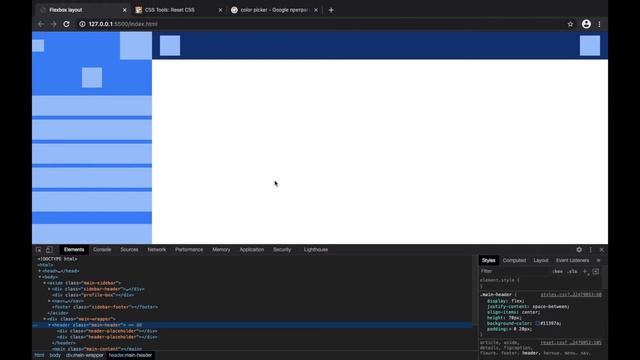640x360 pixels.
Task: Click the right placeholder square in page header
Action: (590, 45)
